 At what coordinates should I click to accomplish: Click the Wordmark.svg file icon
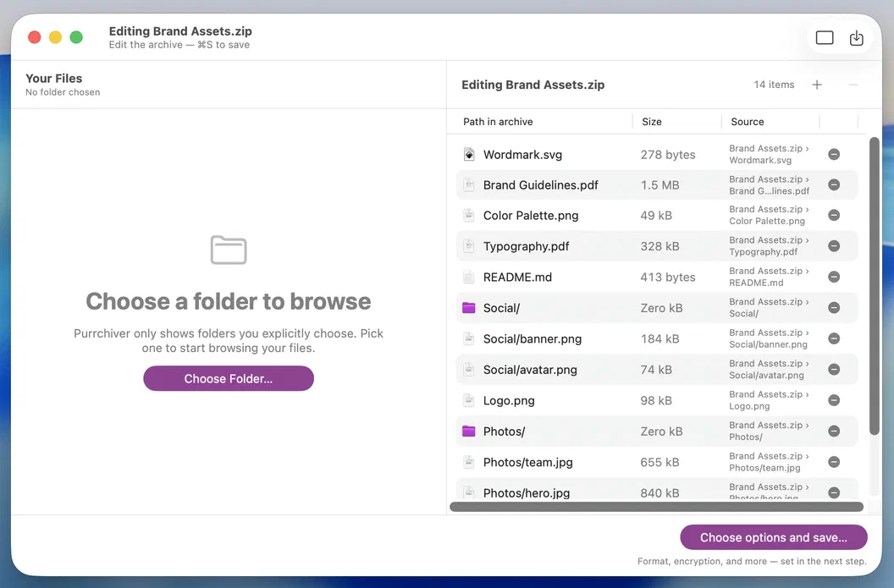pyautogui.click(x=469, y=155)
